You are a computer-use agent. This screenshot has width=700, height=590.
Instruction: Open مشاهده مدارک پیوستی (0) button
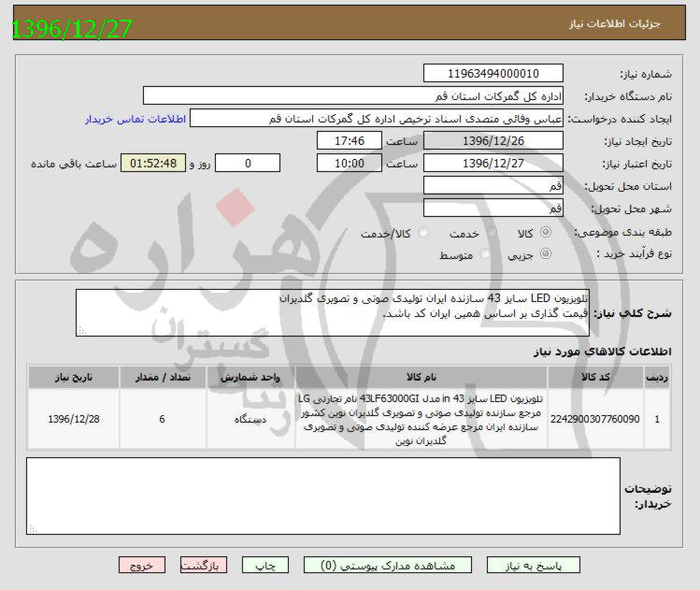[x=388, y=565]
